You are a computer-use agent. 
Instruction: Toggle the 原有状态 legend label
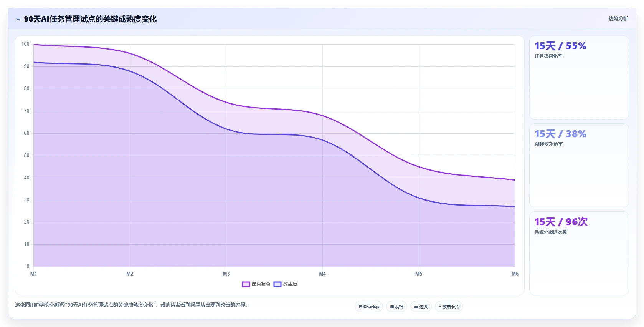[261, 284]
